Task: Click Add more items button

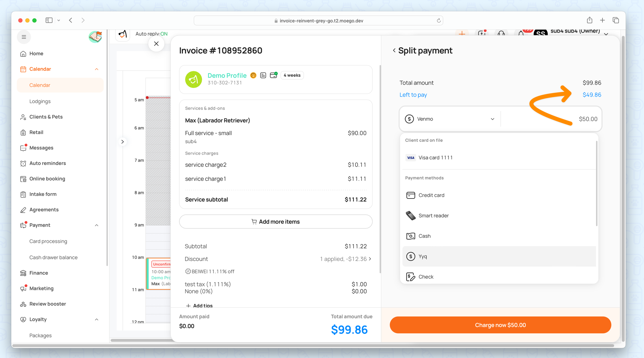Action: [276, 222]
